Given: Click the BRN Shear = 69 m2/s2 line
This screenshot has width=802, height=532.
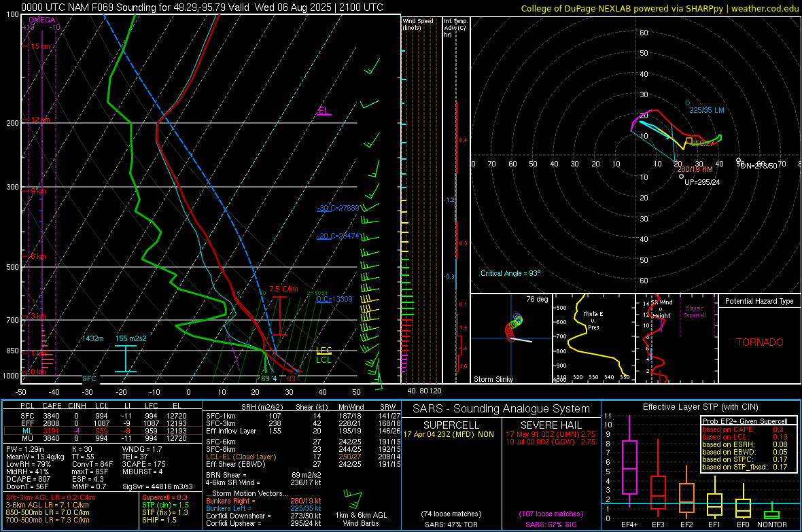Looking at the screenshot, I should [264, 475].
